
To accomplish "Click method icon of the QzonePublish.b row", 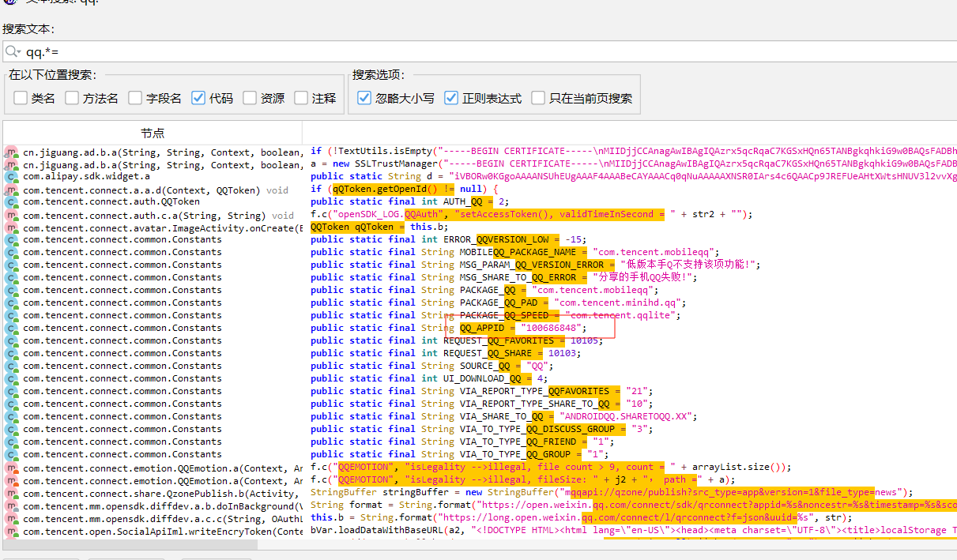I will (x=12, y=494).
